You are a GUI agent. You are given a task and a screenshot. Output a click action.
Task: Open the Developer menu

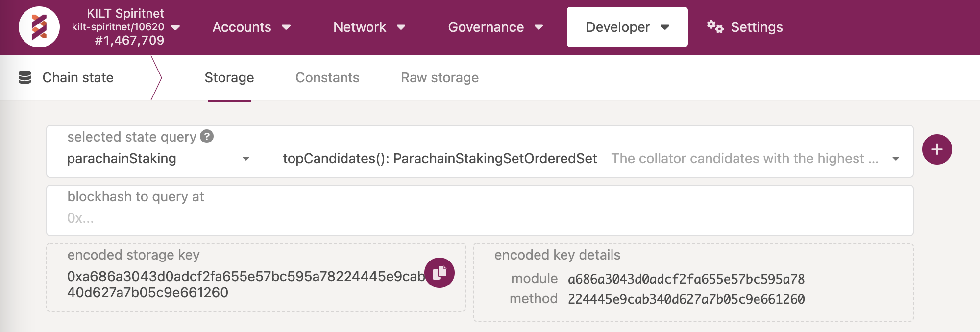(x=627, y=27)
